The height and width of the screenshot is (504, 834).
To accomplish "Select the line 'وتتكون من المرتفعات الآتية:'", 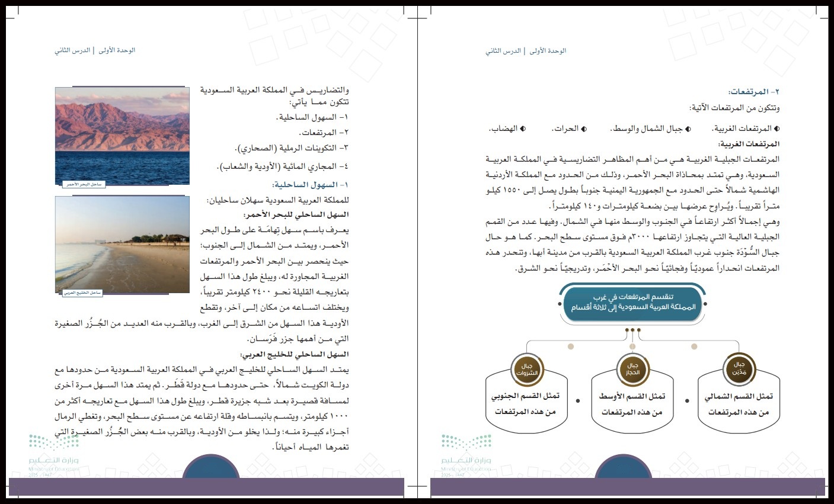I will pyautogui.click(x=734, y=108).
